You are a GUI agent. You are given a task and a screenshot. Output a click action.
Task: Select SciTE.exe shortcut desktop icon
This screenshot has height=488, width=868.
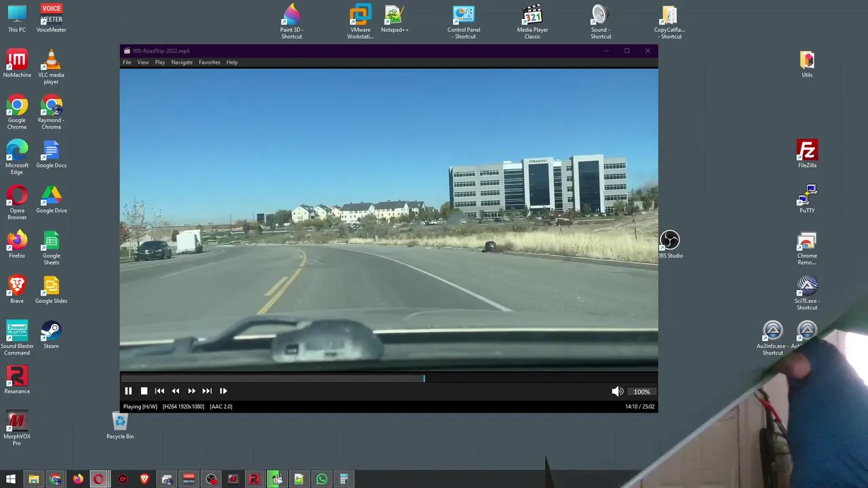tap(807, 293)
